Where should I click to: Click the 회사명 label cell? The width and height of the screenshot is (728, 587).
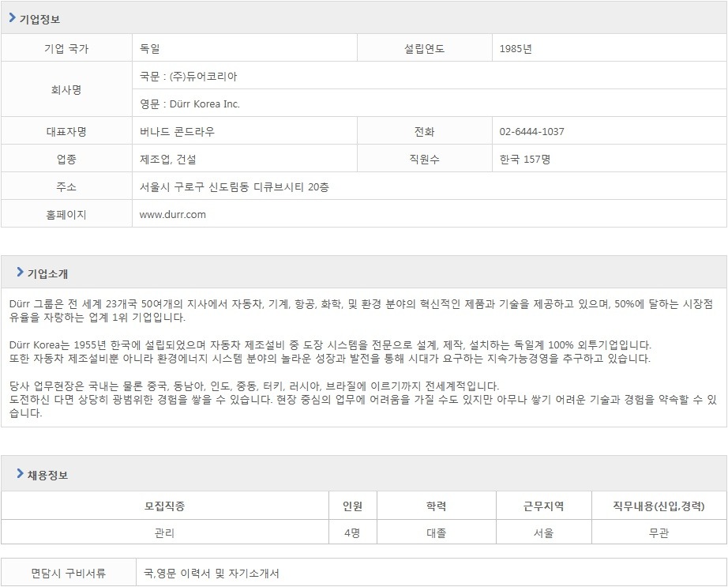(x=66, y=89)
